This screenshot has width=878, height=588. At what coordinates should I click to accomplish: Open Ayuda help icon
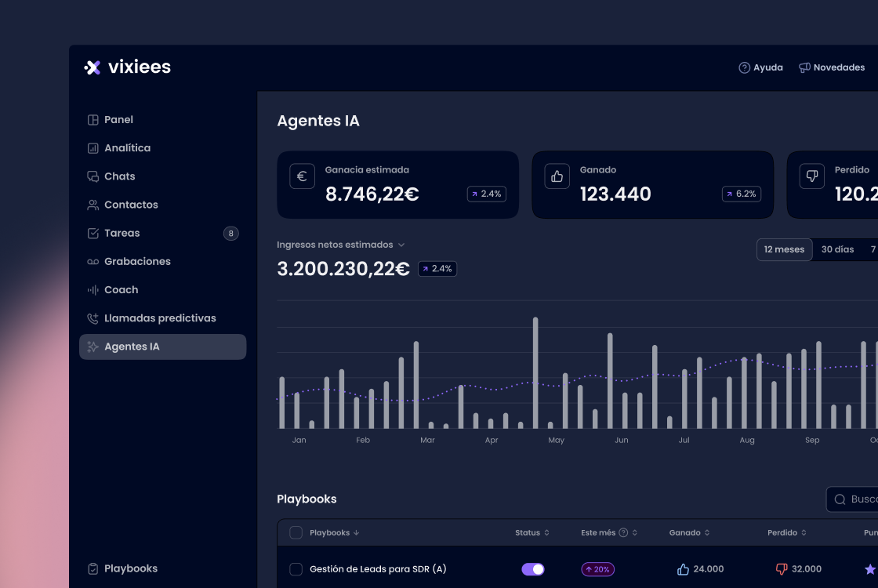[x=745, y=67]
